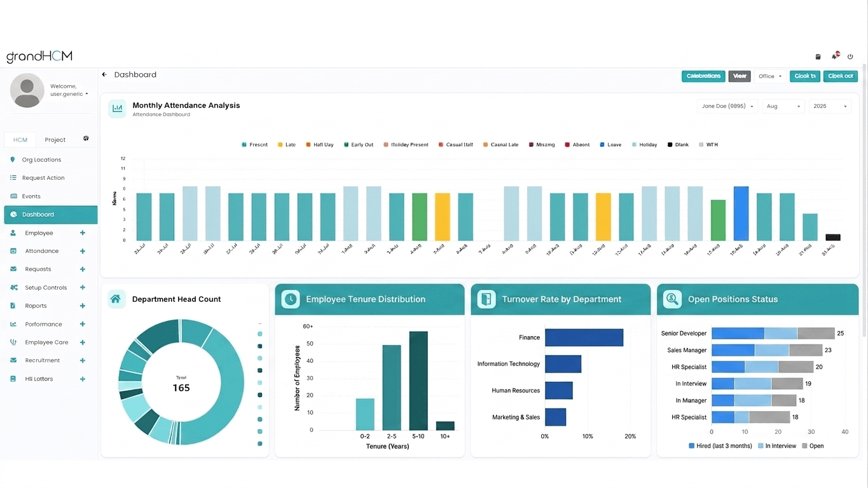Click the Open Positions Status search icon
868x488 pixels.
tap(672, 299)
